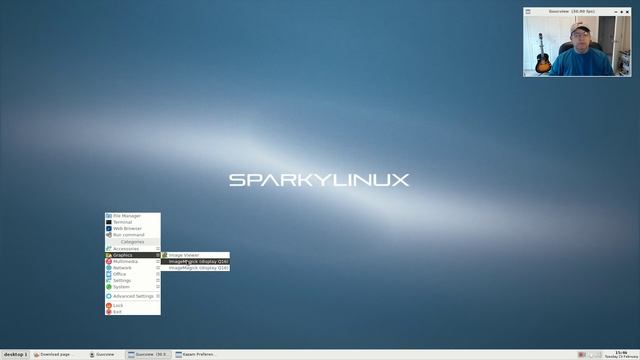Click the desktop 1 pager button
This screenshot has height=360, width=640.
[16, 354]
